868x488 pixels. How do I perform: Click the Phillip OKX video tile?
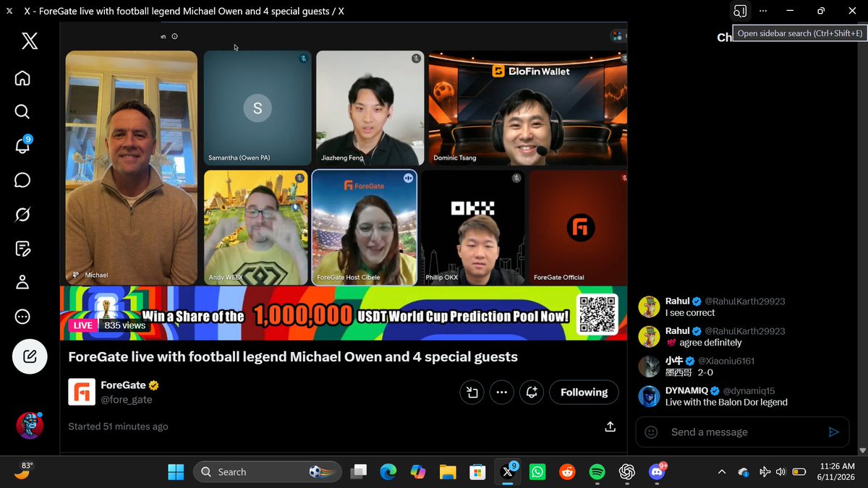(473, 227)
